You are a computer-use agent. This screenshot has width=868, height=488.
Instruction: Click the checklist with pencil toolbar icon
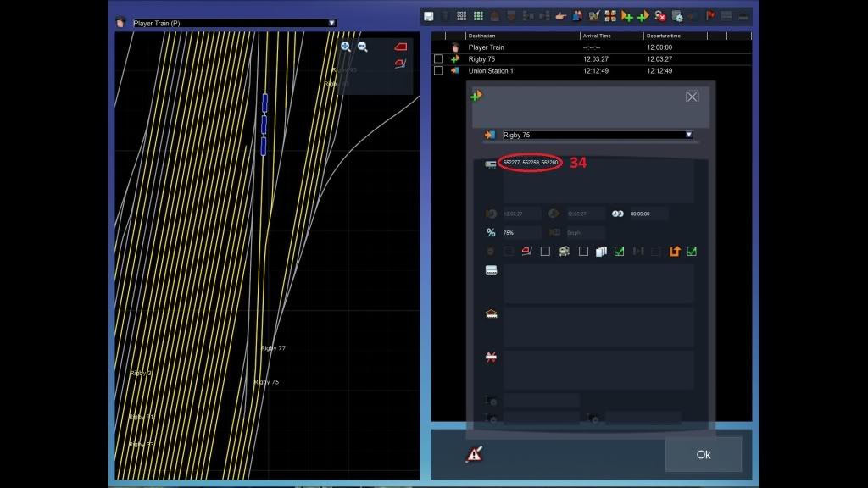click(594, 16)
